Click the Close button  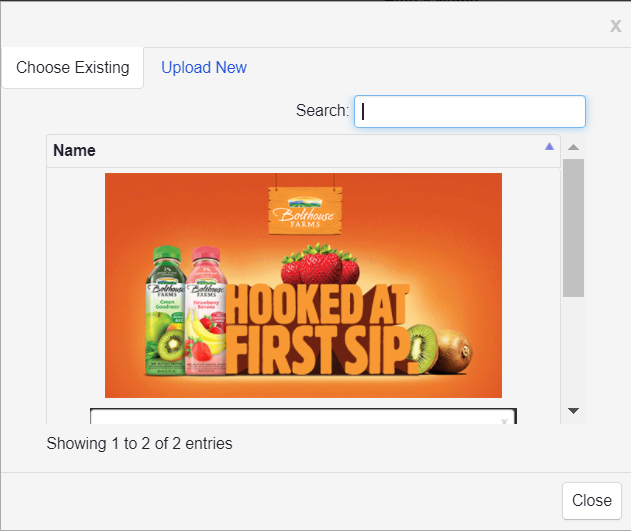[x=592, y=501]
